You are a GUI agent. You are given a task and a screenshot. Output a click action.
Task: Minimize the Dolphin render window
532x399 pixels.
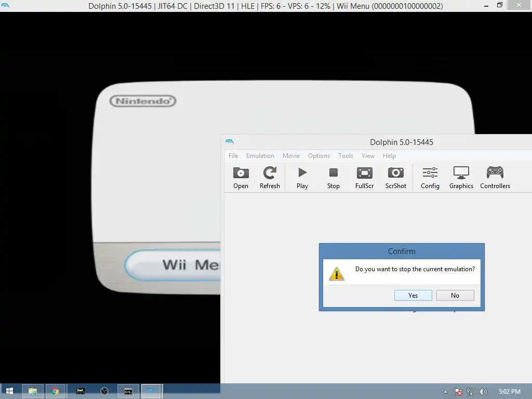[486, 5]
